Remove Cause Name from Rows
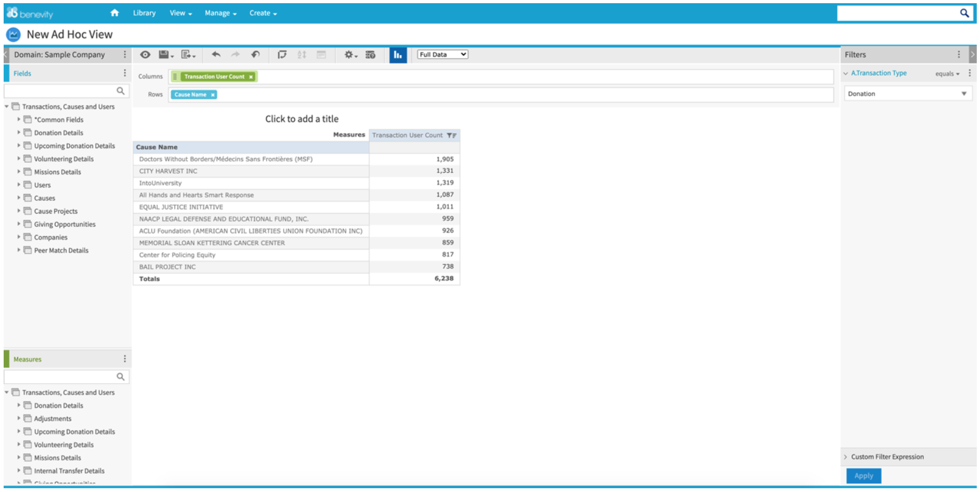 pyautogui.click(x=213, y=95)
